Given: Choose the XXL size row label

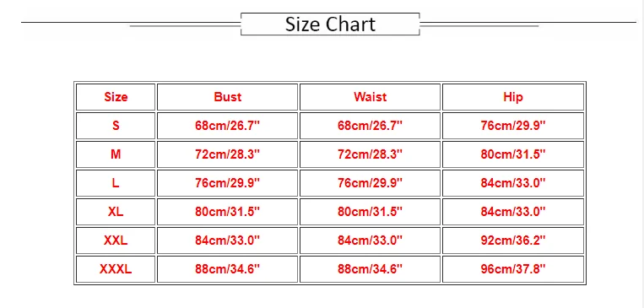Looking at the screenshot, I should pos(116,240).
